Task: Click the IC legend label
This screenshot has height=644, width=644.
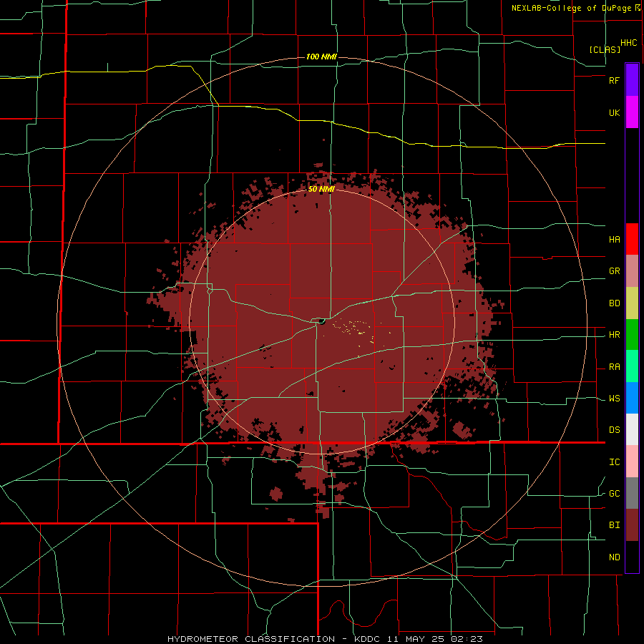Action: tap(614, 462)
